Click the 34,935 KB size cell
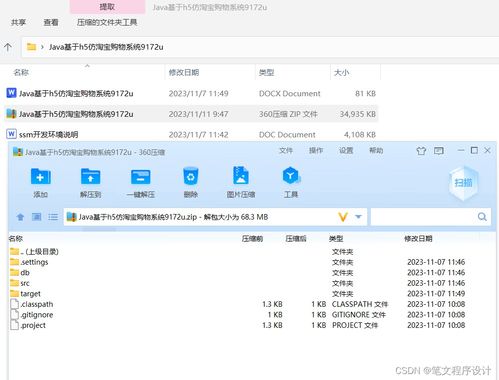Viewport: 499px width, 380px height. click(358, 114)
